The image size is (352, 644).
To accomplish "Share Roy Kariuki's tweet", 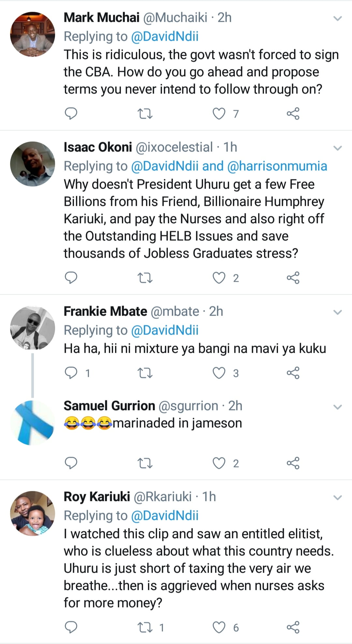I will [x=293, y=627].
